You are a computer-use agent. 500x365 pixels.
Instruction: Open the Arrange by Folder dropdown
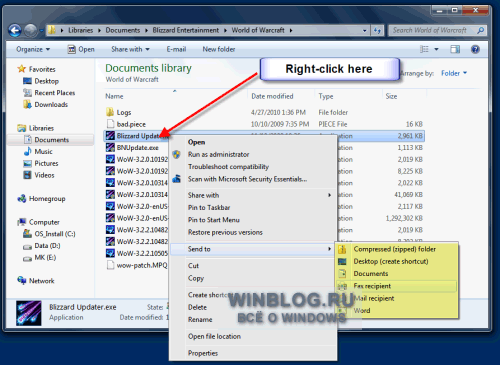click(454, 73)
